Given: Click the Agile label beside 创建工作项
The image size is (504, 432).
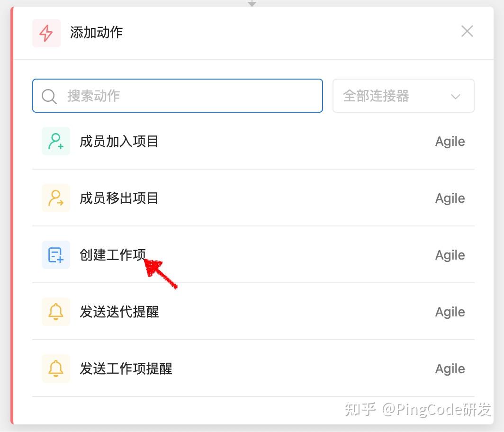Looking at the screenshot, I should coord(450,254).
